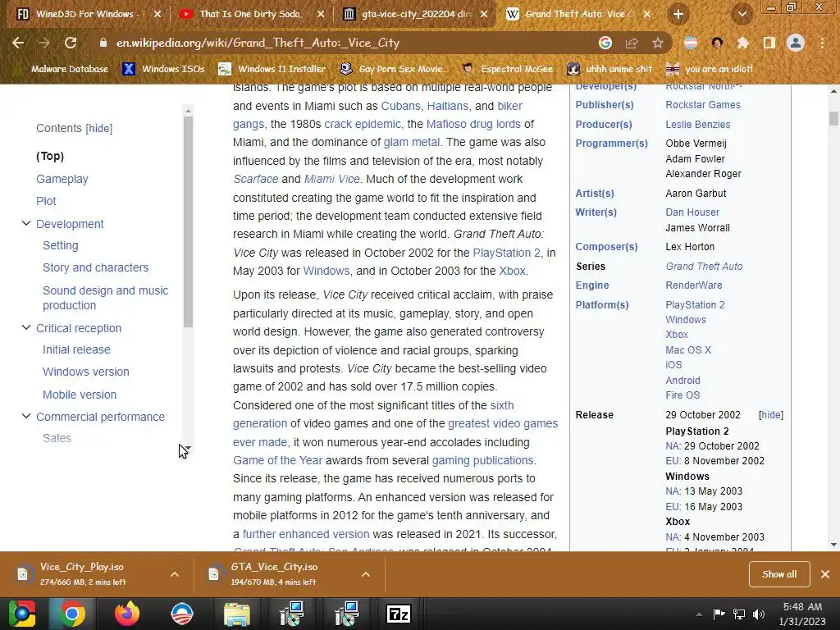The height and width of the screenshot is (630, 840).
Task: Close the That Is One Dirty Soda tab
Action: click(321, 15)
